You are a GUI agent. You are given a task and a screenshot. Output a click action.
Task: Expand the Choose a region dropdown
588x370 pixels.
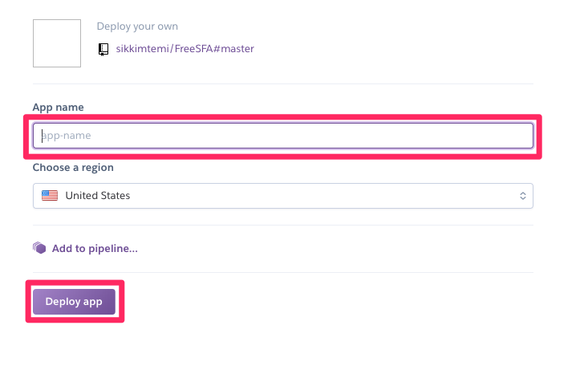tap(282, 195)
